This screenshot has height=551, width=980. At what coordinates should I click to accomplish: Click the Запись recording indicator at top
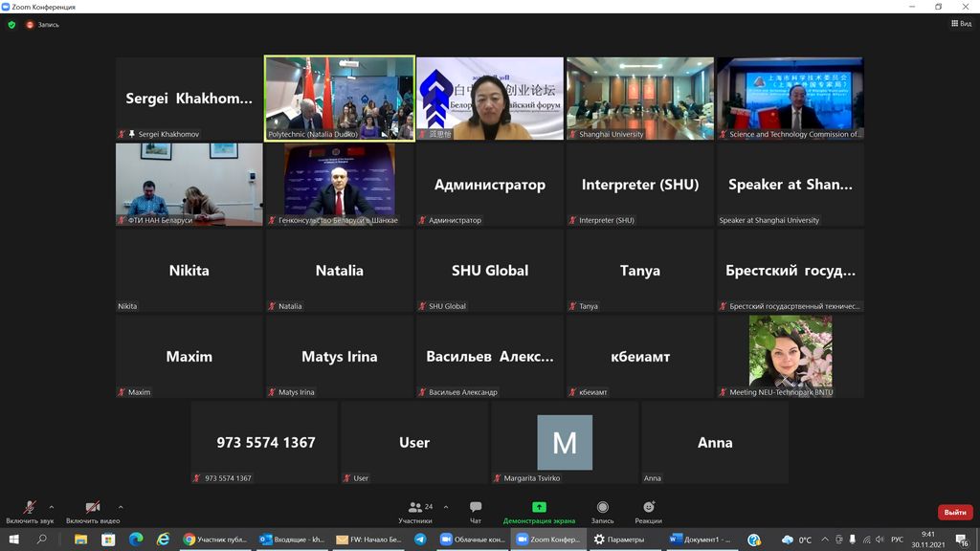point(43,25)
